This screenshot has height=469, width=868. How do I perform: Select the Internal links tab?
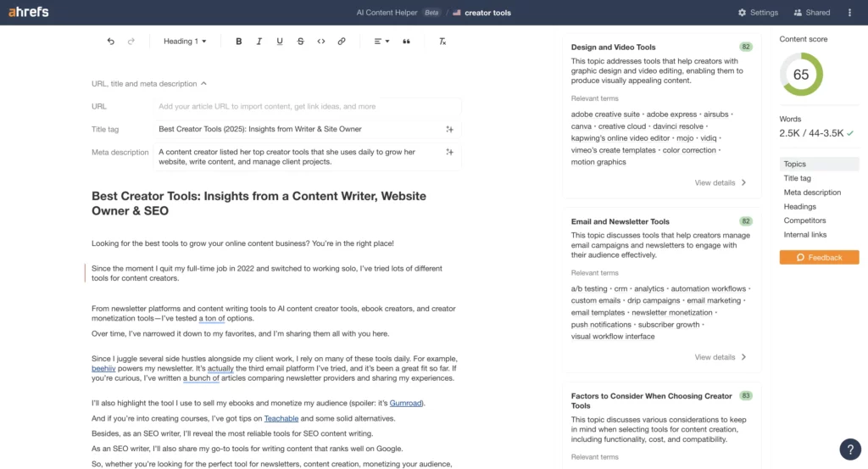pos(805,235)
